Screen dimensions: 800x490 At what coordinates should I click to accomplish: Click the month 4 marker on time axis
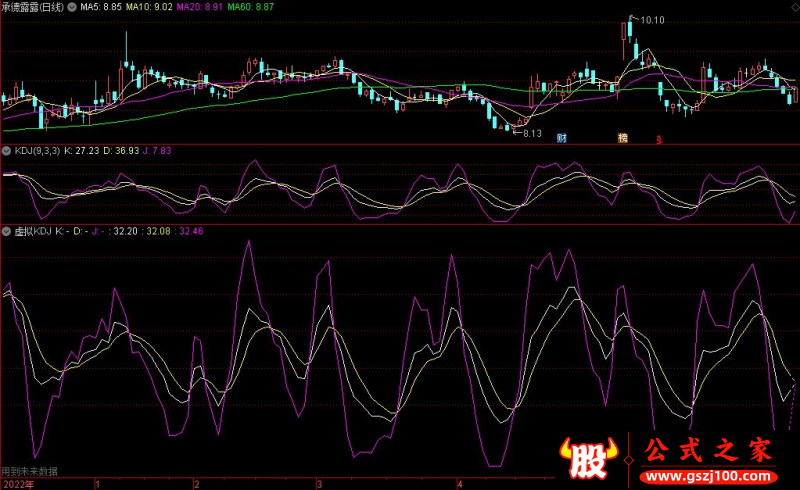[459, 484]
